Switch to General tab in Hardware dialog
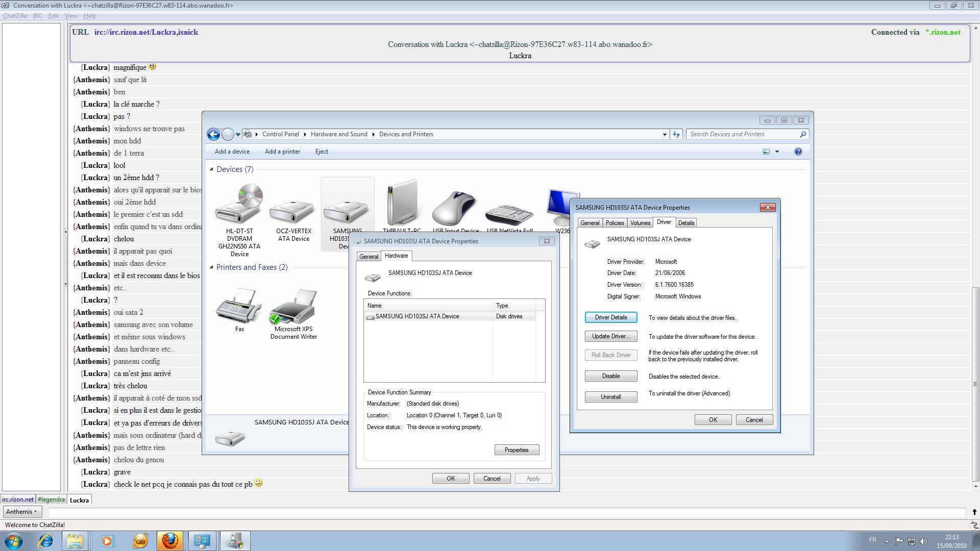 (x=369, y=257)
